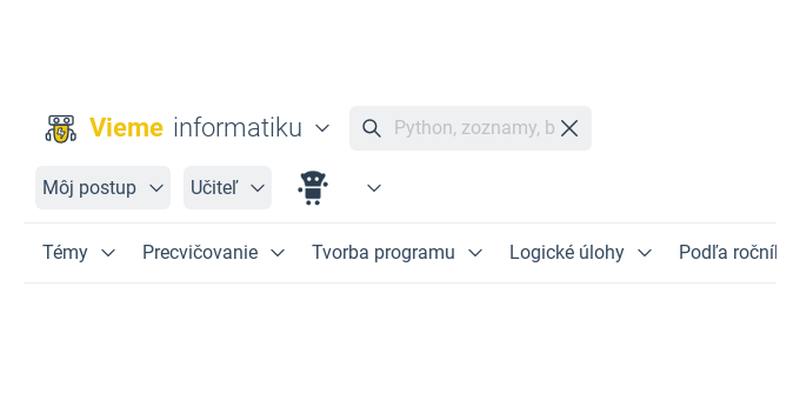This screenshot has width=800, height=400.
Task: Click the arrow on Môj postup
Action: 156,188
